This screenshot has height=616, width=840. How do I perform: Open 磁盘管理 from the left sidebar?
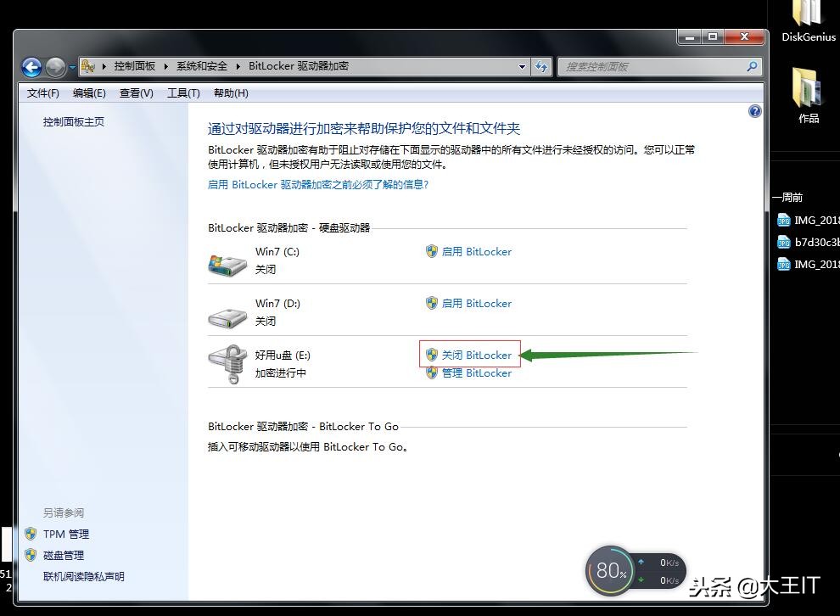pyautogui.click(x=63, y=555)
